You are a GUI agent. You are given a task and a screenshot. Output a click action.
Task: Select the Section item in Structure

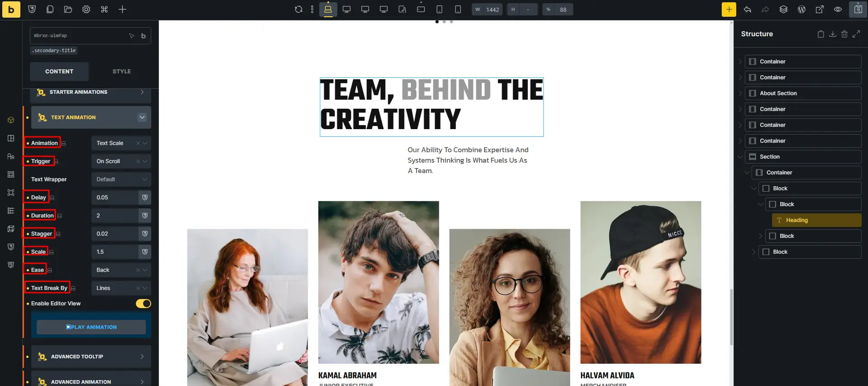point(803,157)
